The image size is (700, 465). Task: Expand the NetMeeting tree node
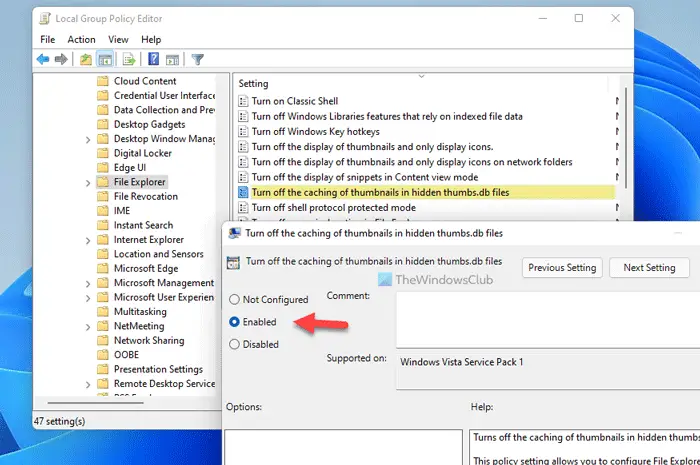pyautogui.click(x=88, y=327)
